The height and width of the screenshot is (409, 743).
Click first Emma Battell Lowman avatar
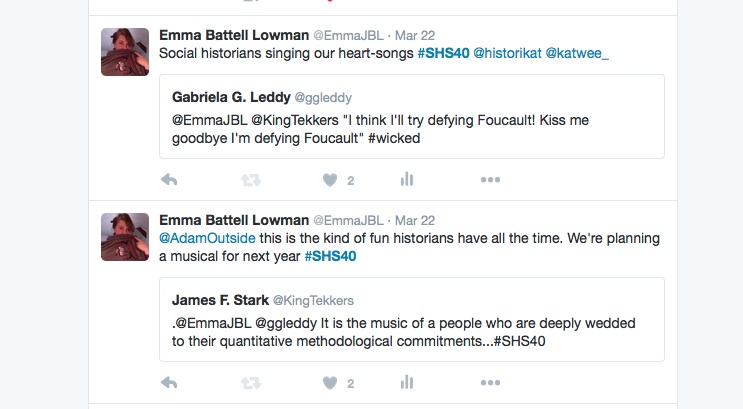(125, 52)
